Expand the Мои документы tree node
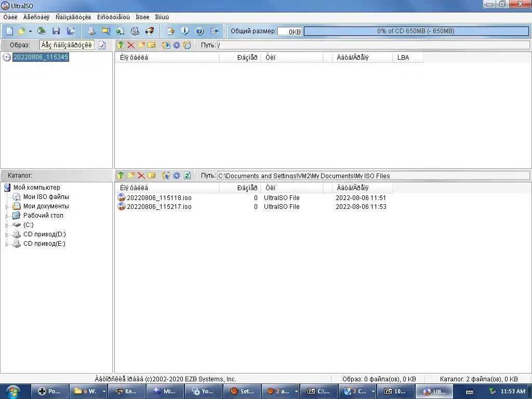532x399 pixels. point(7,207)
